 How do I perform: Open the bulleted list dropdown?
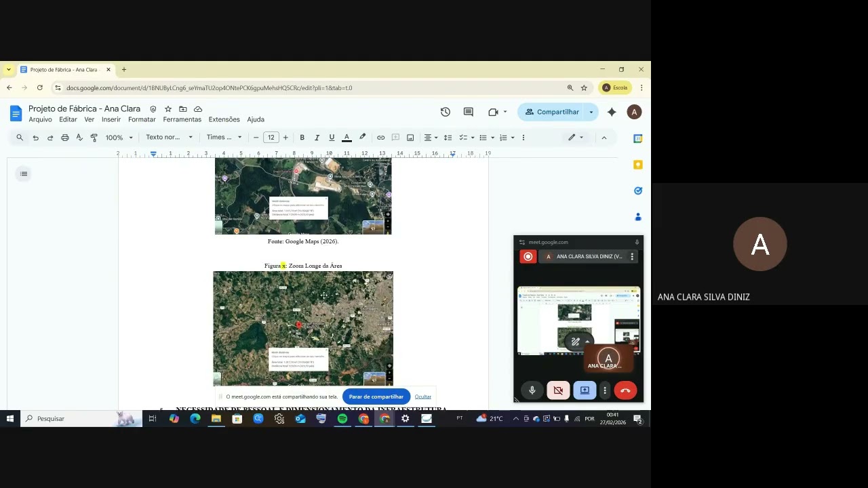coord(487,138)
